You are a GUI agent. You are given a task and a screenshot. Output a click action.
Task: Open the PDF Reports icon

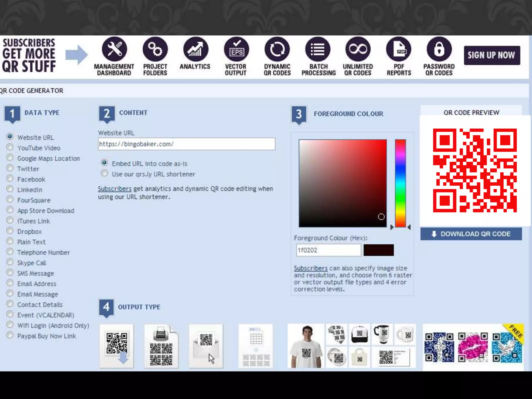click(399, 49)
